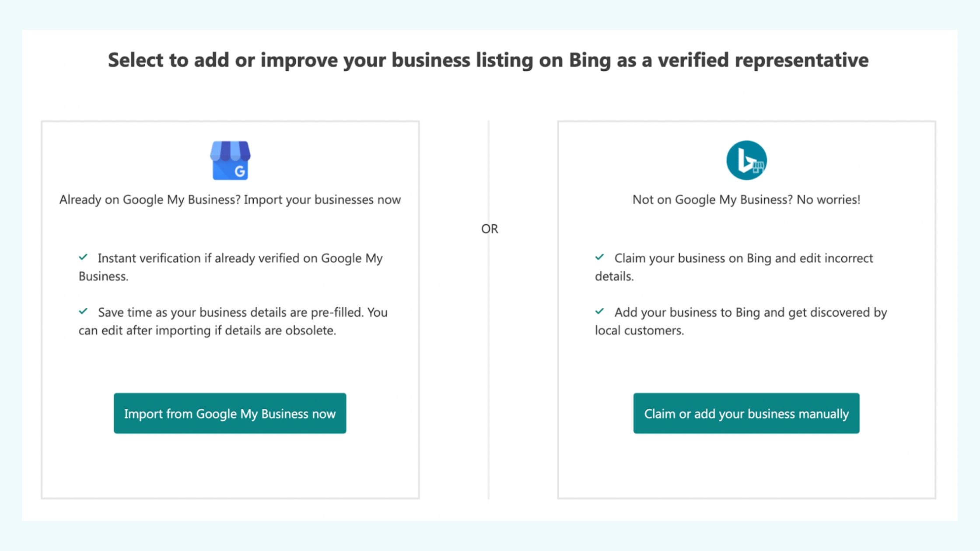Click the checkmark next to Save time bullet
The image size is (980, 551).
[x=83, y=312]
